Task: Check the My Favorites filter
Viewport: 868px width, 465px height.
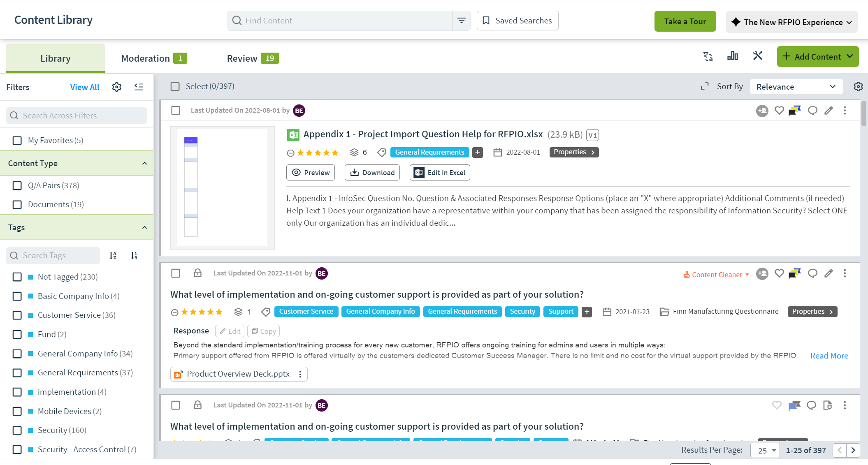Action: (x=17, y=141)
